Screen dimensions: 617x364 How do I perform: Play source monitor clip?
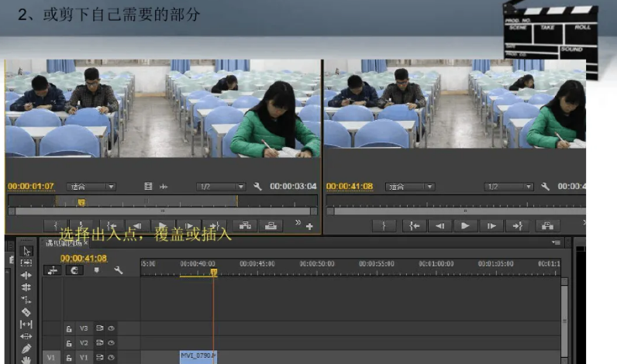coord(162,225)
